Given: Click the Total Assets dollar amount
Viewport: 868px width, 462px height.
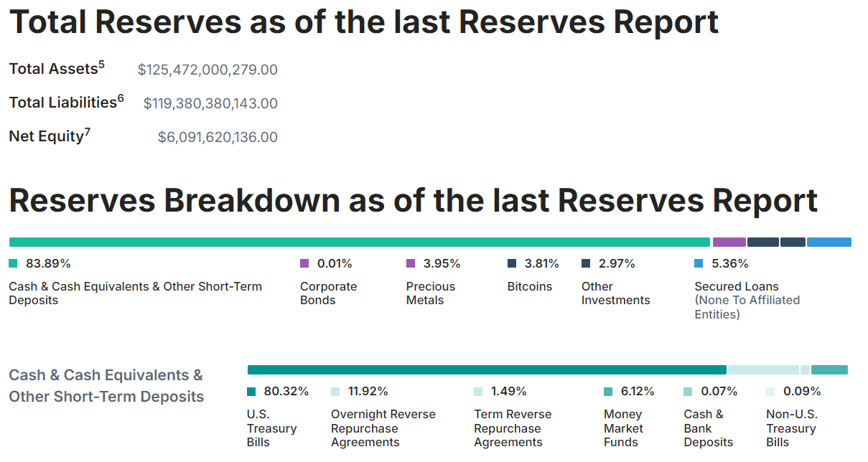Looking at the screenshot, I should click(x=207, y=70).
